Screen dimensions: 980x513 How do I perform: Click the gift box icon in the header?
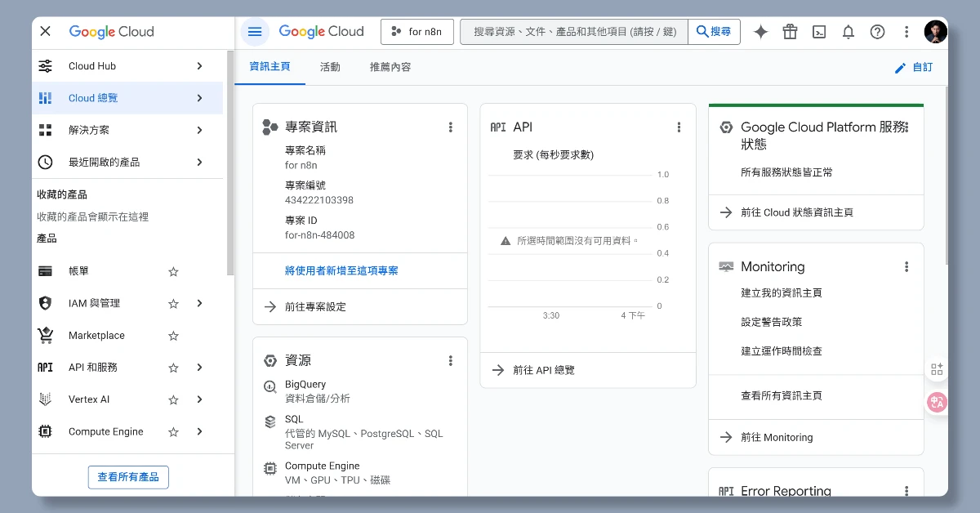click(790, 32)
